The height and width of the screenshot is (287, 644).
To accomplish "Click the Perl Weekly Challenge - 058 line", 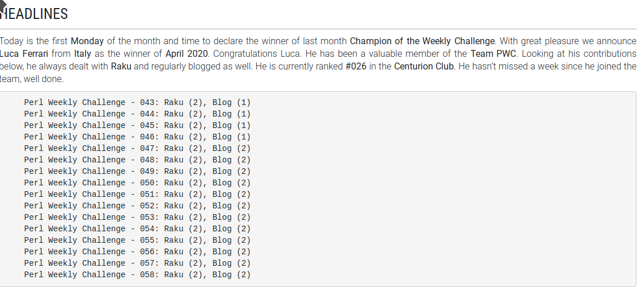I will (137, 275).
